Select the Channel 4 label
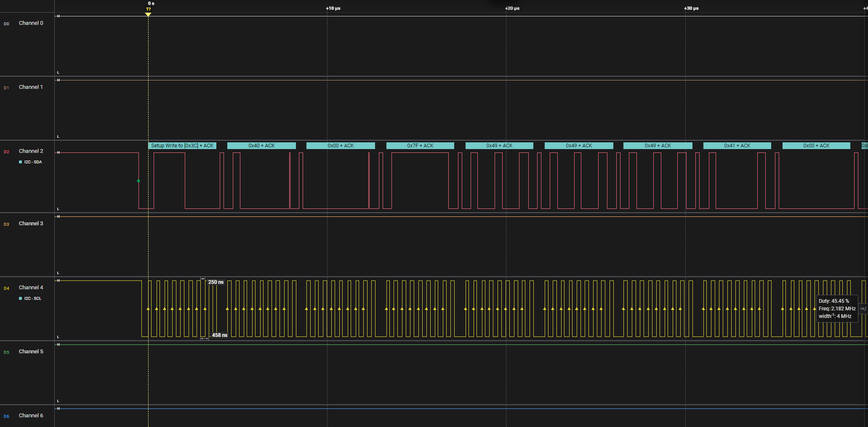 tap(31, 288)
